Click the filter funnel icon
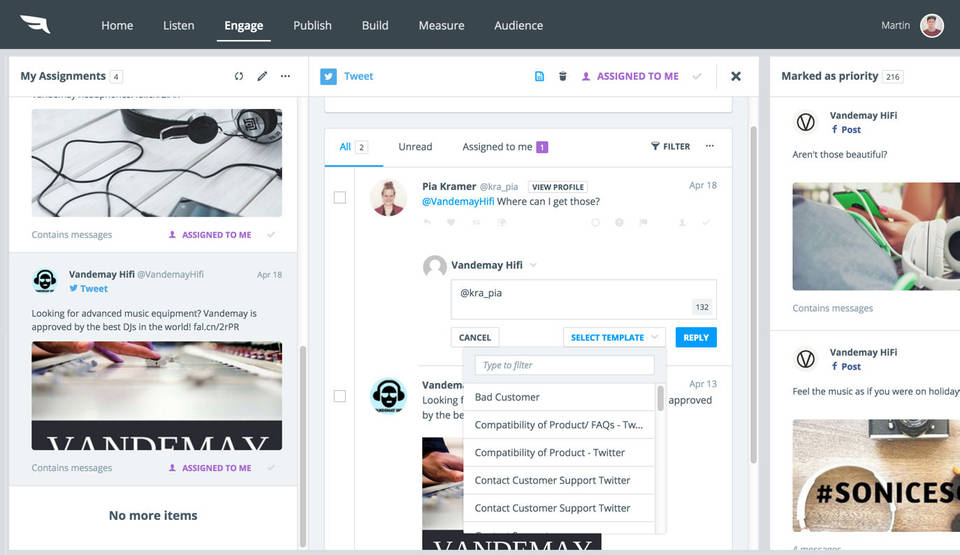This screenshot has height=555, width=960. coord(655,146)
